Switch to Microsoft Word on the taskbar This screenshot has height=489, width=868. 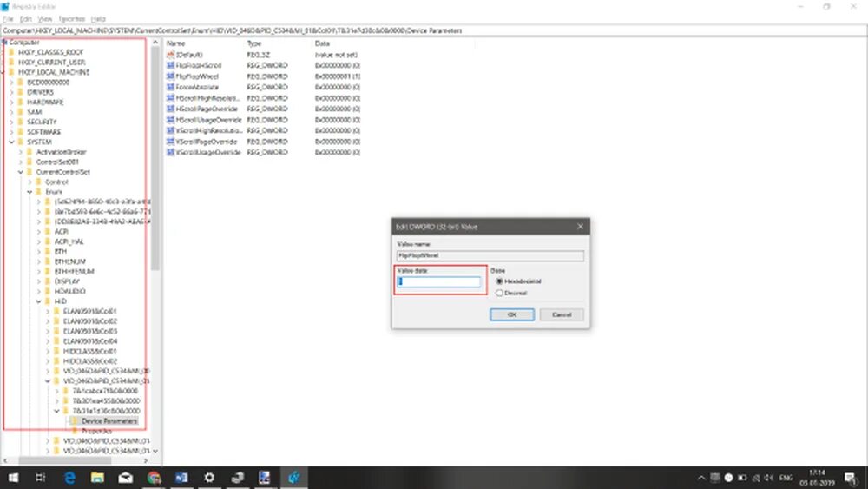pyautogui.click(x=181, y=478)
